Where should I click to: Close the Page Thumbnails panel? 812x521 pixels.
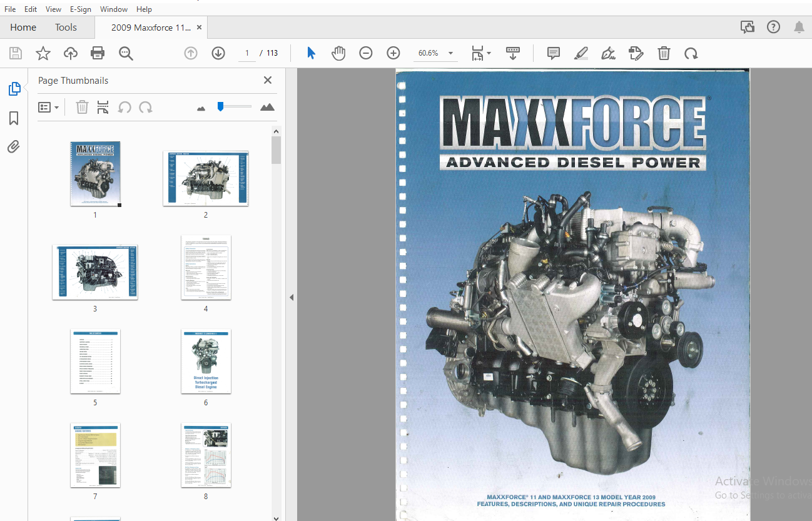[x=268, y=80]
